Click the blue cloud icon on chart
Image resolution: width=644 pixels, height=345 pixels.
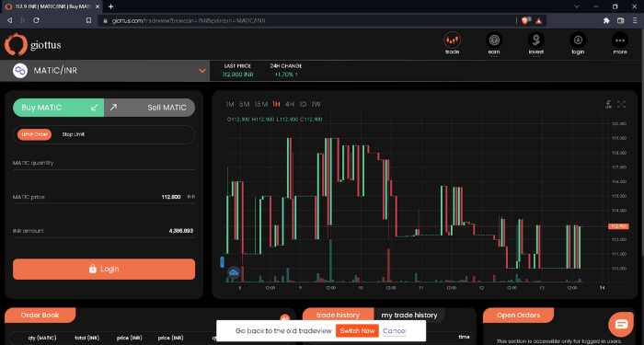tap(234, 272)
